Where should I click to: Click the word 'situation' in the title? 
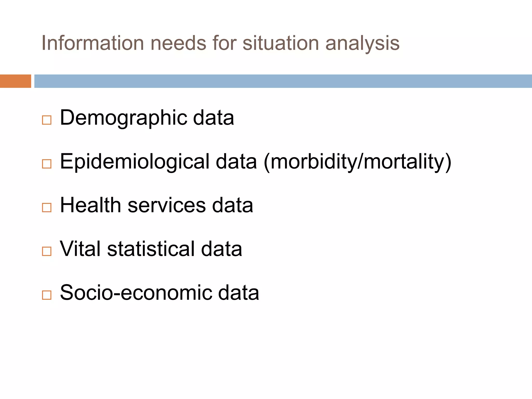tap(281, 43)
